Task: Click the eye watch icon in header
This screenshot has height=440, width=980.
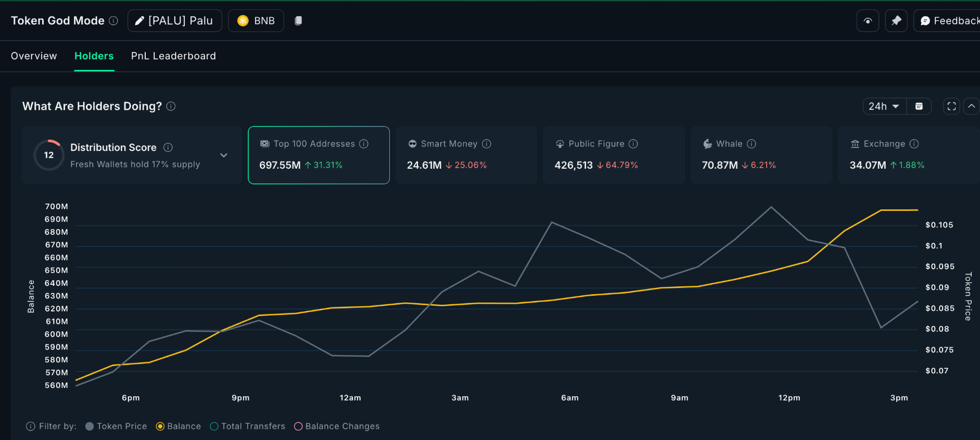Action: tap(868, 21)
